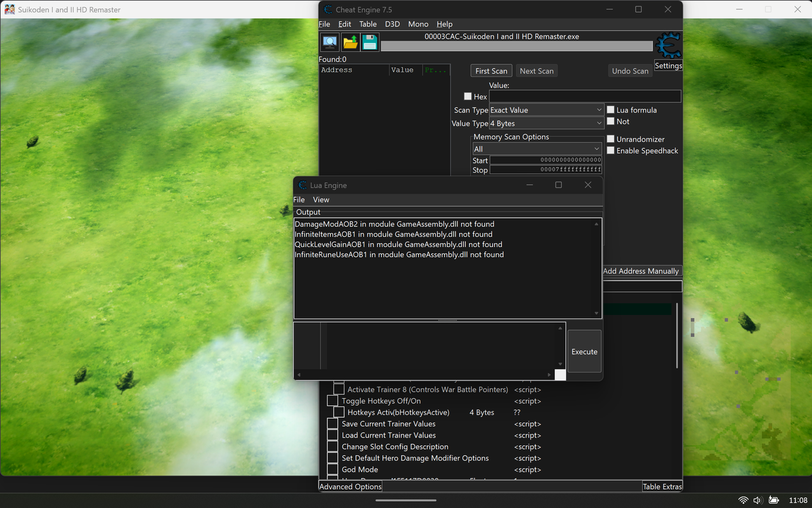Click the scan Value input field
Image resolution: width=812 pixels, height=508 pixels.
point(585,97)
